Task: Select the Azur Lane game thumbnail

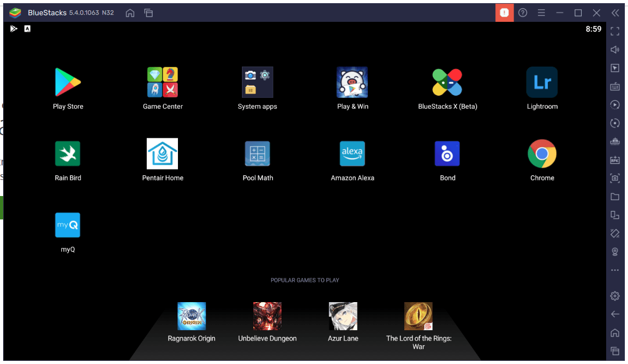Action: click(343, 316)
